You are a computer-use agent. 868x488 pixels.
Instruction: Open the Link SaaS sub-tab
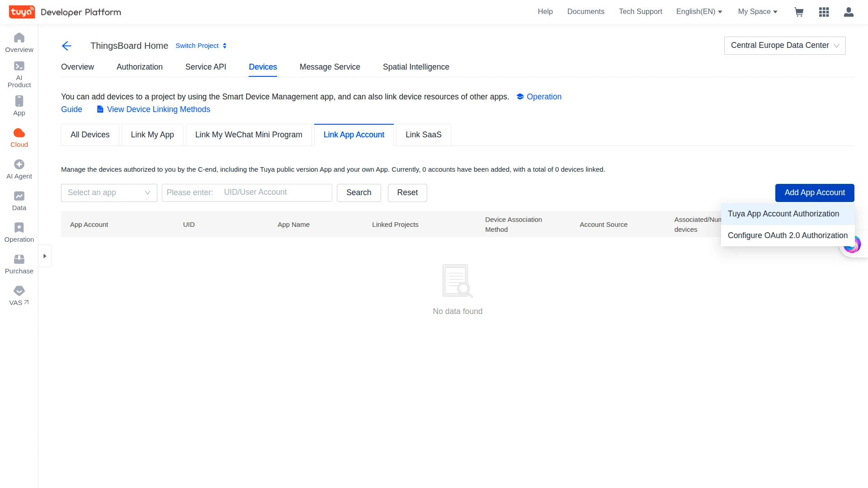[x=424, y=135]
